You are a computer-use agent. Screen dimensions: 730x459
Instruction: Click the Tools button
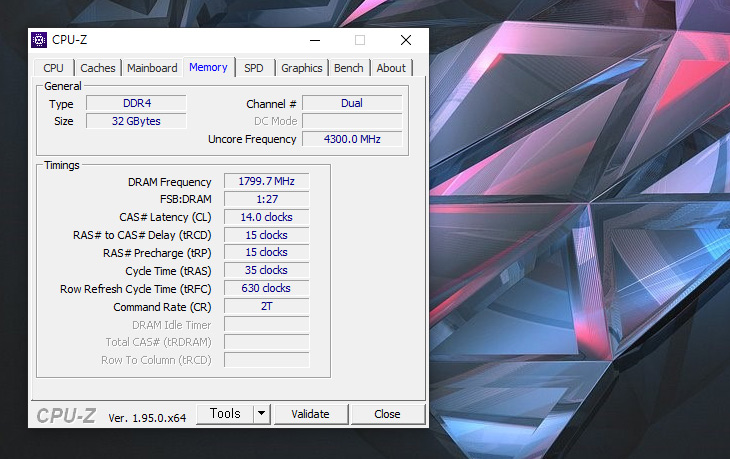coord(225,413)
